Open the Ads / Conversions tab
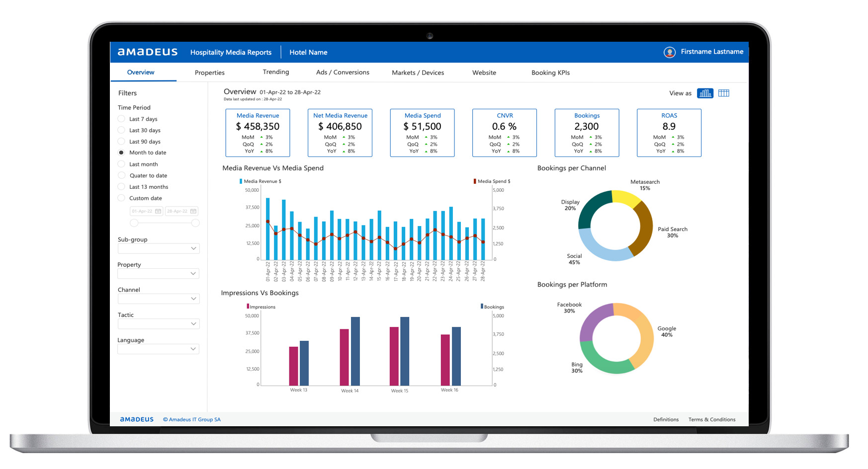 [x=343, y=72]
